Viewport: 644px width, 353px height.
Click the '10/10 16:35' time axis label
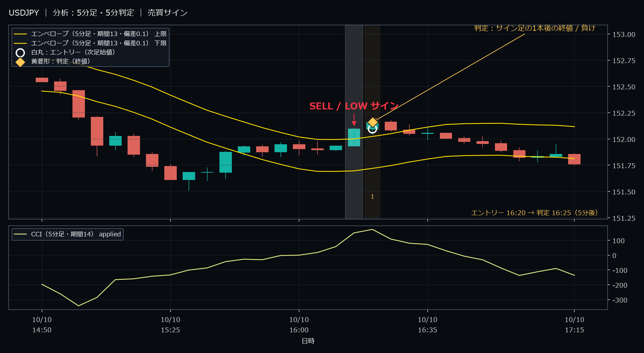pyautogui.click(x=428, y=325)
